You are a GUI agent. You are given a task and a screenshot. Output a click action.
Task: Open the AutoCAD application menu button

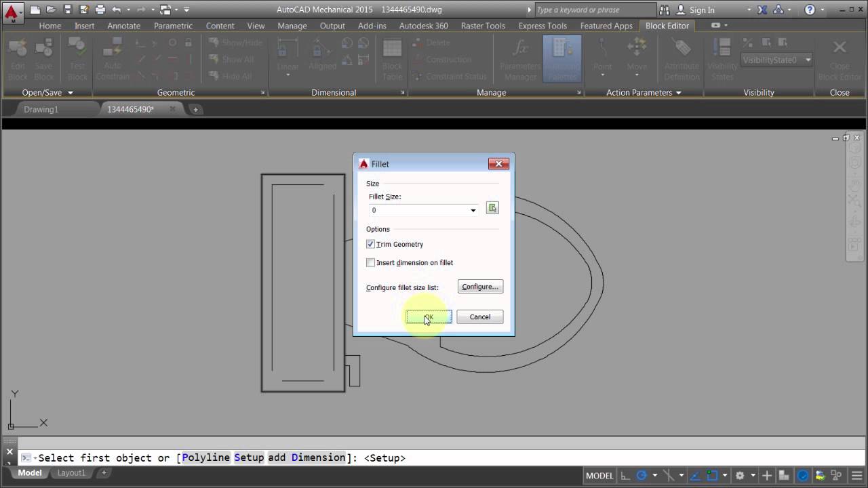(12, 11)
